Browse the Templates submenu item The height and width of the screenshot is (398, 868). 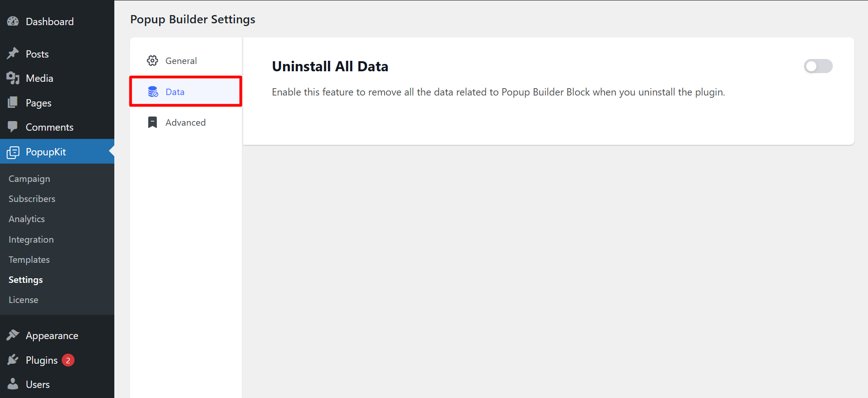29,260
